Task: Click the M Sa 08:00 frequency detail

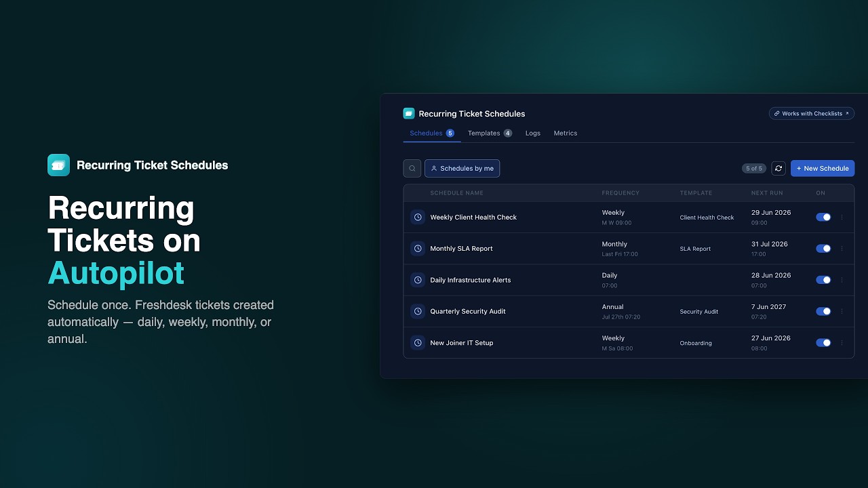Action: (x=617, y=348)
